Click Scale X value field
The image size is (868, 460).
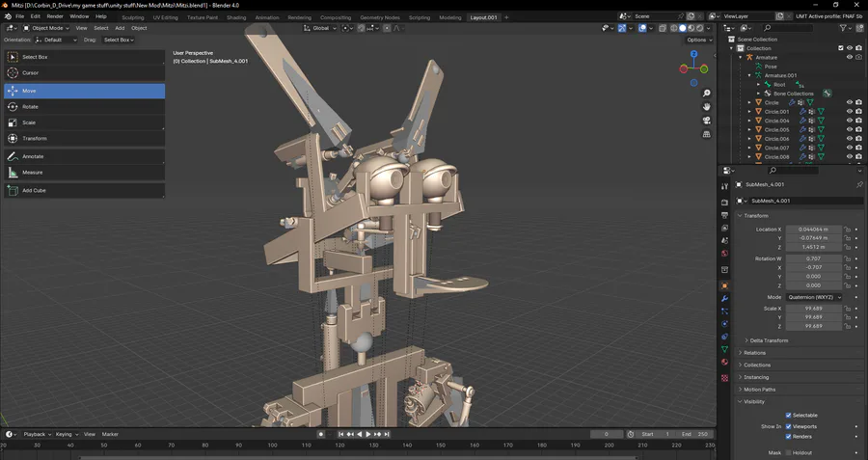point(814,309)
